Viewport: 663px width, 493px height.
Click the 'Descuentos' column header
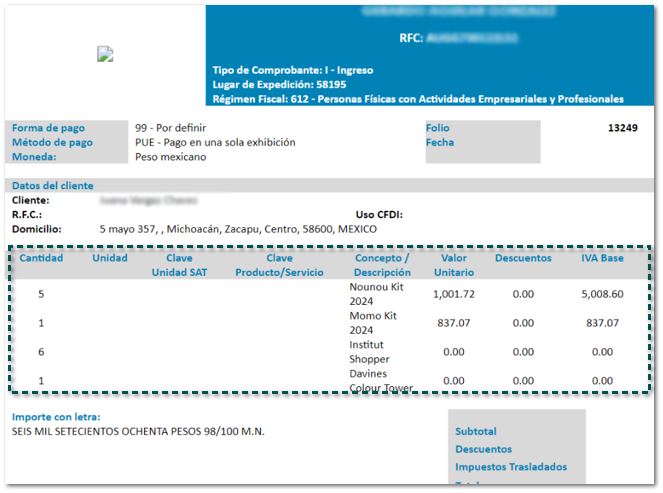523,258
